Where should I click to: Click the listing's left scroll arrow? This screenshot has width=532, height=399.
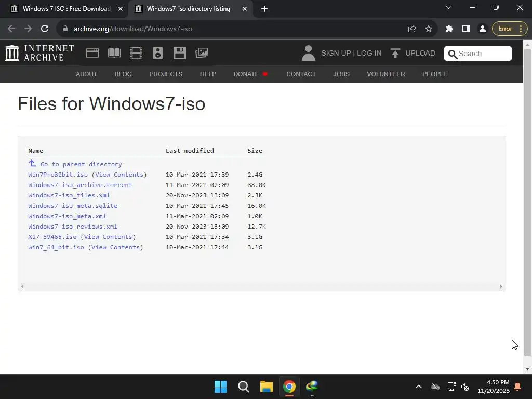(x=22, y=287)
